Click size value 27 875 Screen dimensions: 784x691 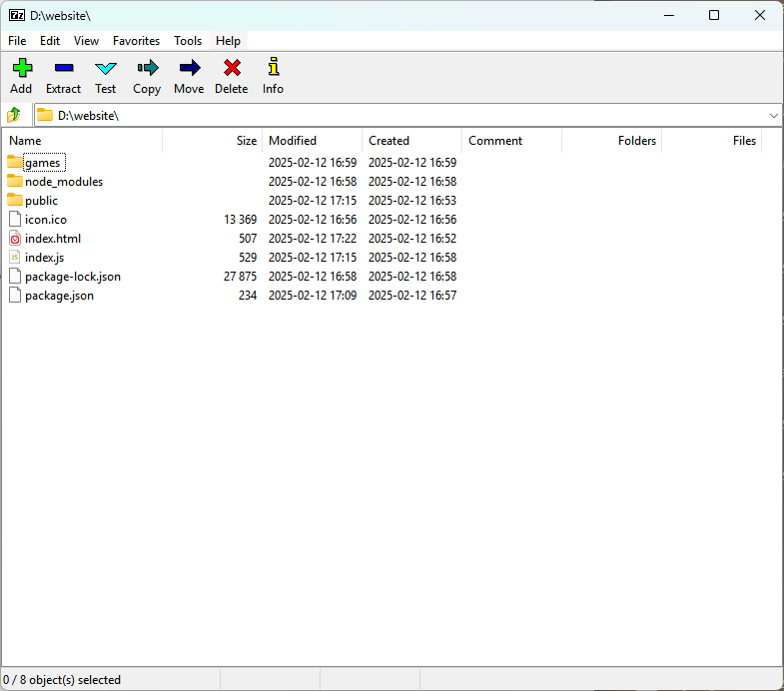coord(241,277)
